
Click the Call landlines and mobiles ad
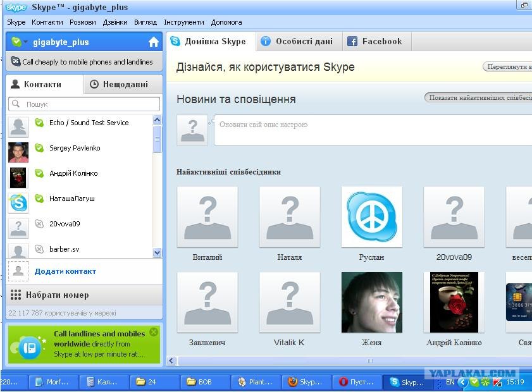click(84, 344)
